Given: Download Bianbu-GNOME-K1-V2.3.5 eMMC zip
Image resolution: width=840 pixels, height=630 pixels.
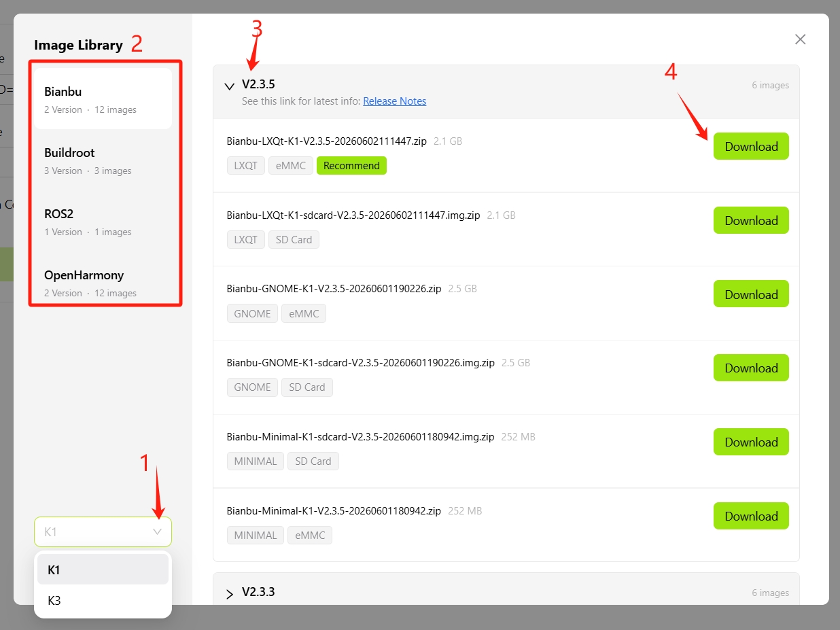Looking at the screenshot, I should [751, 294].
